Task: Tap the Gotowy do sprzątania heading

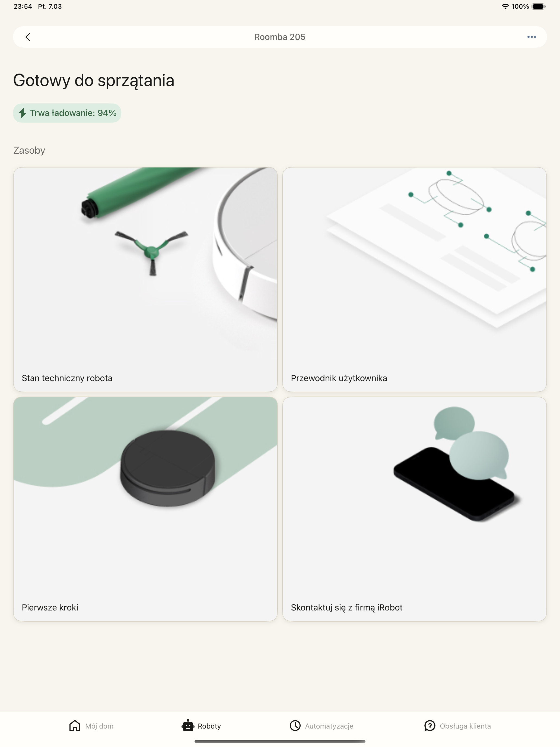Action: tap(94, 80)
